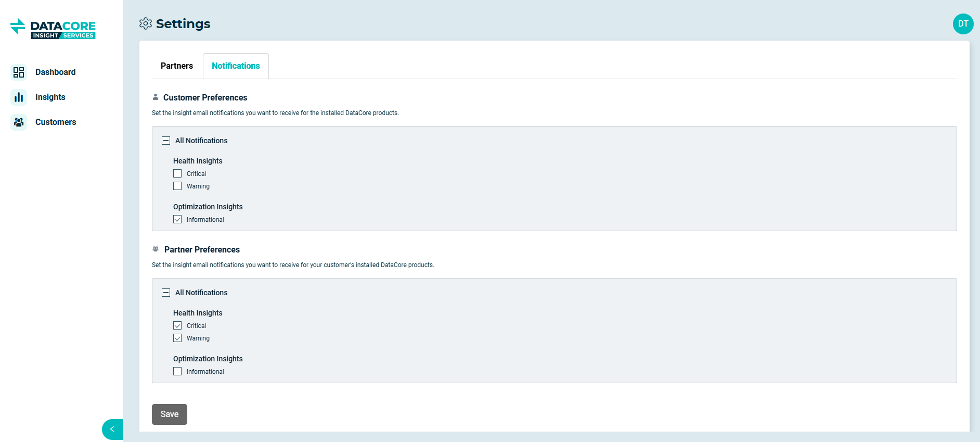
Task: Enable Critical under Customer Health Insights
Action: (177, 174)
